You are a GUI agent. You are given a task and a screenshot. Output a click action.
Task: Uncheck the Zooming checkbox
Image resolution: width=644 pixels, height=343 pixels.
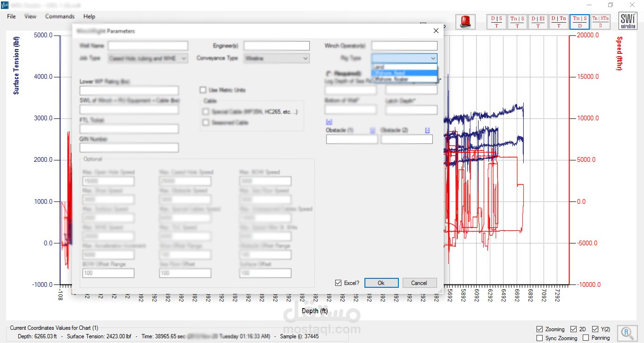click(539, 329)
